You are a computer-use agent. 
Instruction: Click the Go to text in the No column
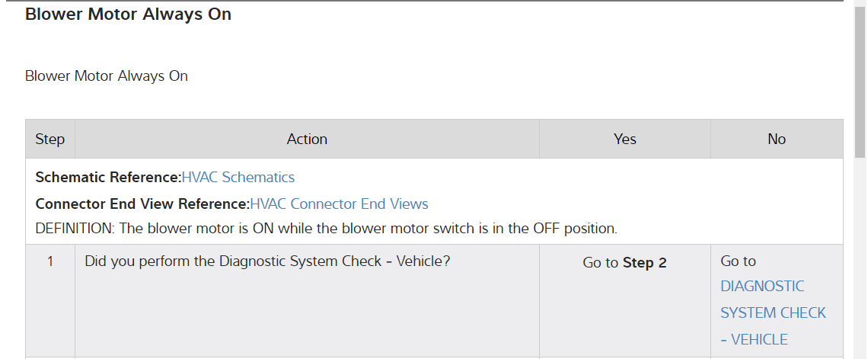738,261
